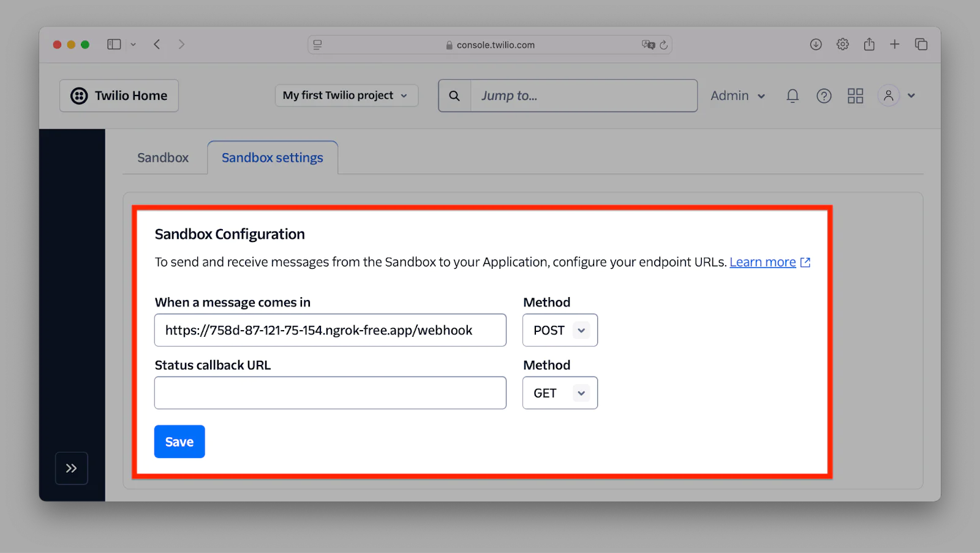This screenshot has width=980, height=553.
Task: Open the sidebar options chevron in the Safari toolbar
Action: pyautogui.click(x=133, y=45)
